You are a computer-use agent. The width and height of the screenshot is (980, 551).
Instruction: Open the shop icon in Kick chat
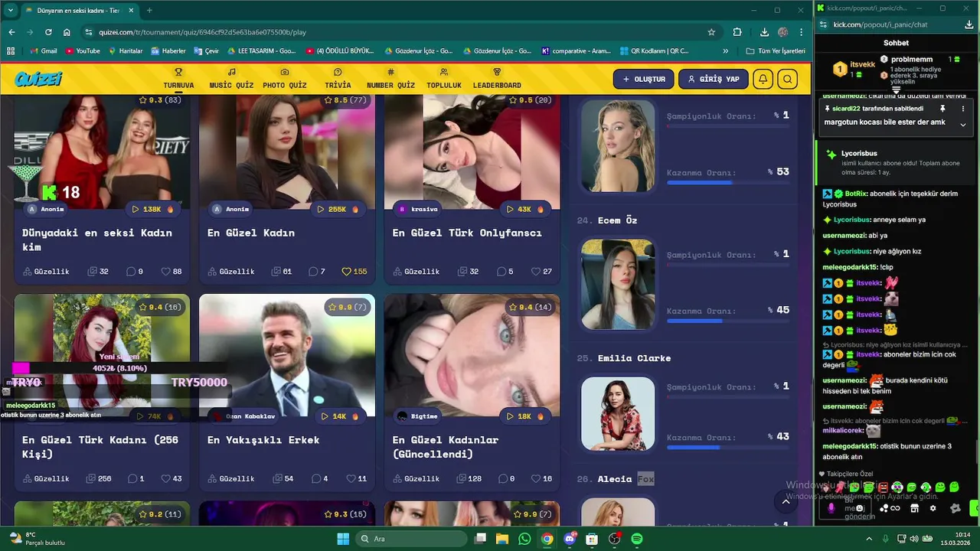(x=914, y=508)
